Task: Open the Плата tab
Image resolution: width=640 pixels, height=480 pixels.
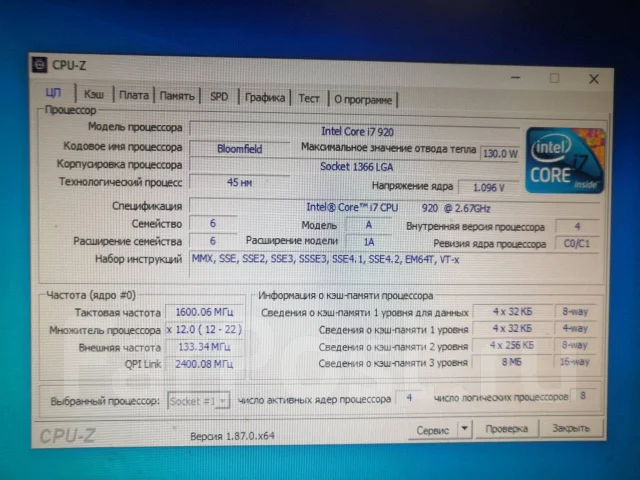Action: point(134,95)
